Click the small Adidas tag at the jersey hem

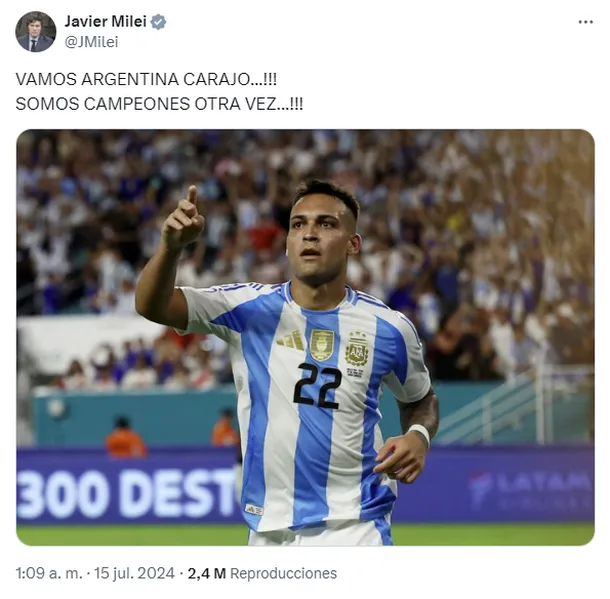[x=254, y=509]
